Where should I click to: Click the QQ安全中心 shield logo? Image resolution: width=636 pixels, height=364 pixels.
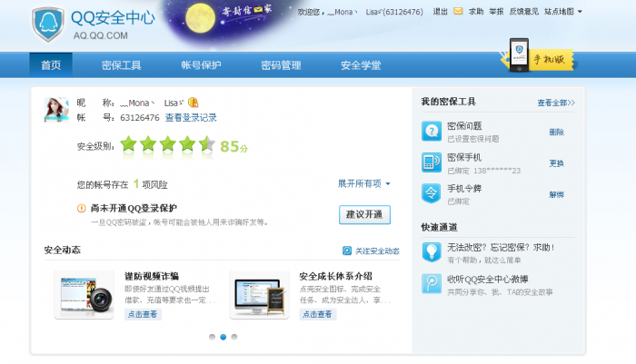point(48,24)
